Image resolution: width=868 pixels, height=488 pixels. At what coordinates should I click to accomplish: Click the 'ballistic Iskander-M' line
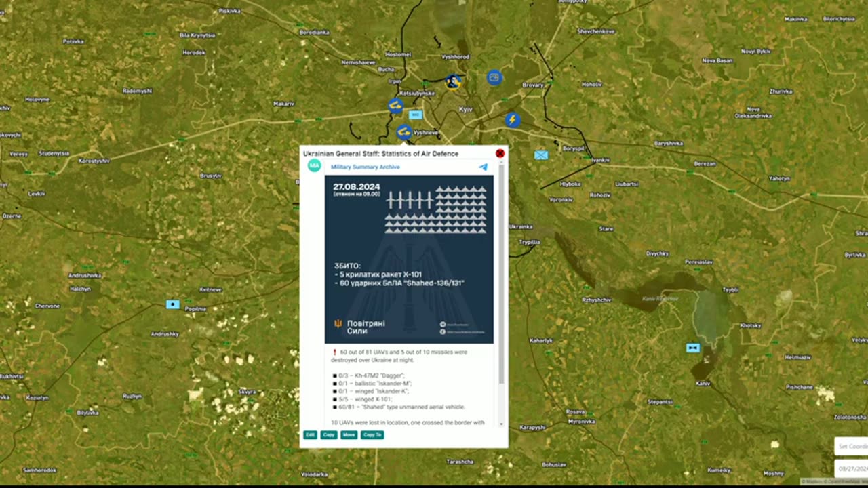click(x=372, y=384)
